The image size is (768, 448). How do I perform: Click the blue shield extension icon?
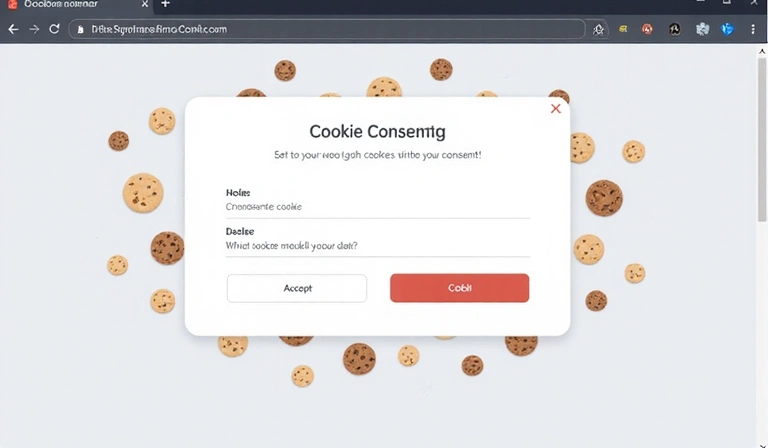pos(727,29)
